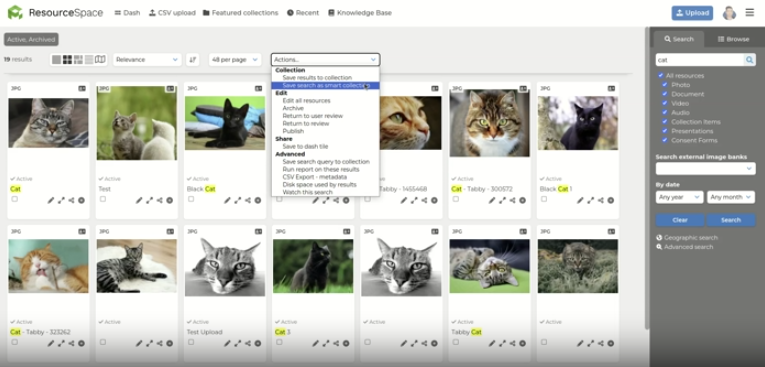Uncheck All resources checkbox
This screenshot has height=367, width=765.
point(661,75)
